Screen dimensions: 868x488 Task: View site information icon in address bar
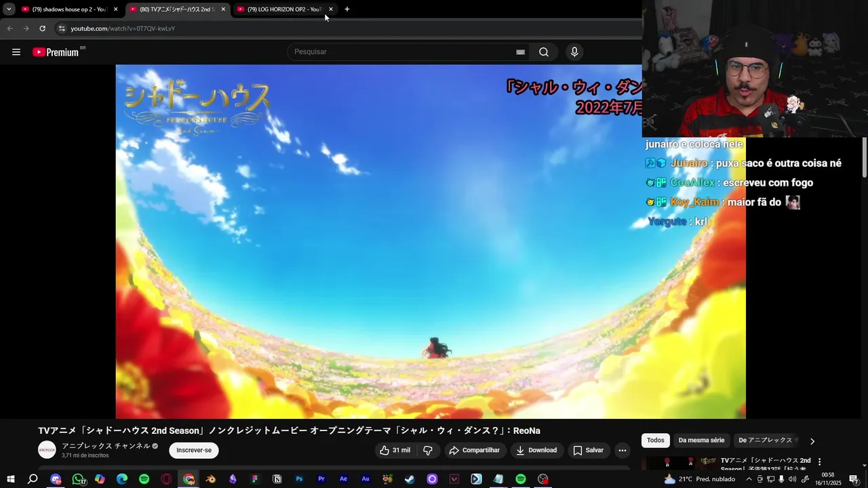coord(61,28)
